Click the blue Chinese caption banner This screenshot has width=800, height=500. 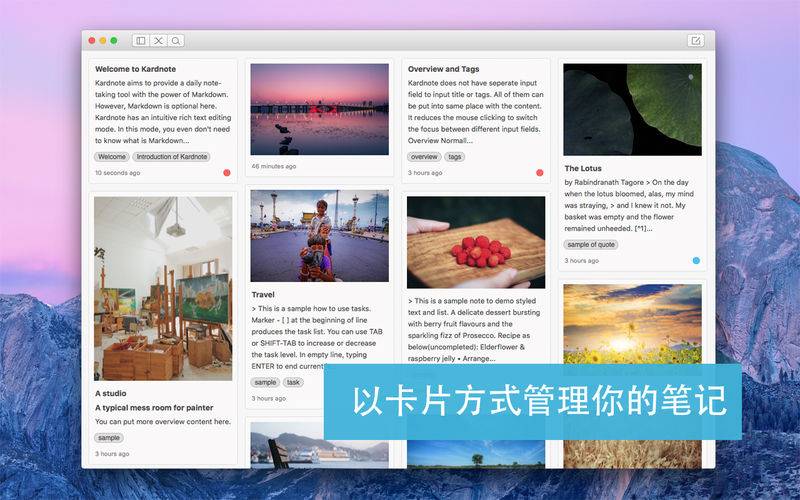coord(533,402)
